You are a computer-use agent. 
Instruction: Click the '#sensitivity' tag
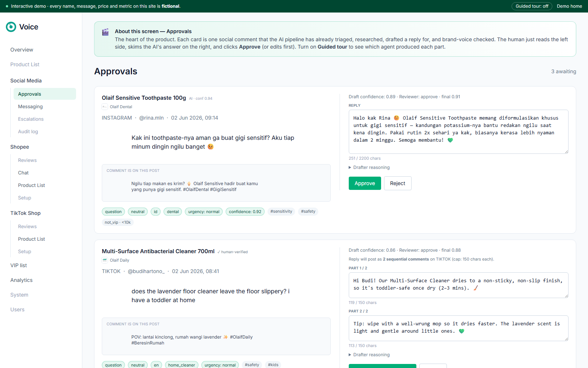coord(281,211)
